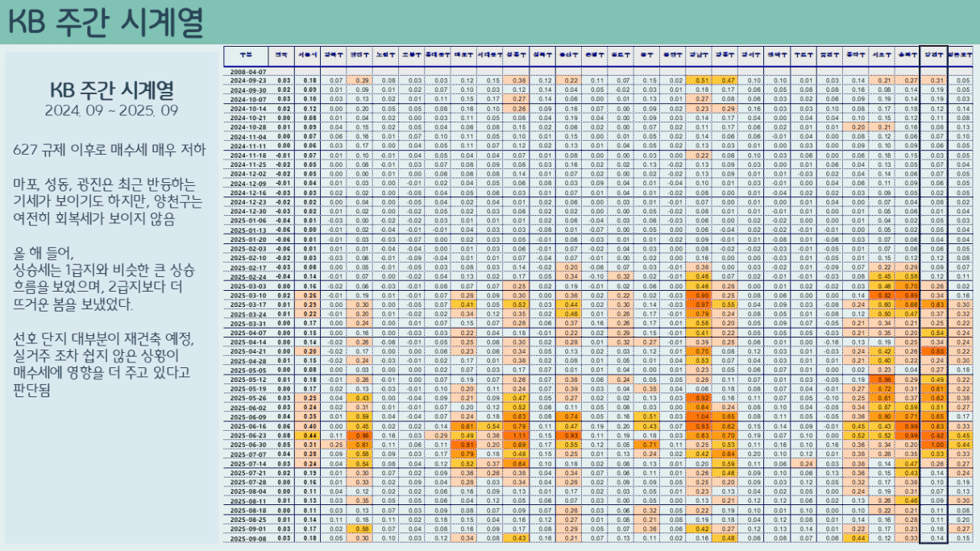
Task: Click the 2025-09-08 date cell
Action: (x=248, y=537)
